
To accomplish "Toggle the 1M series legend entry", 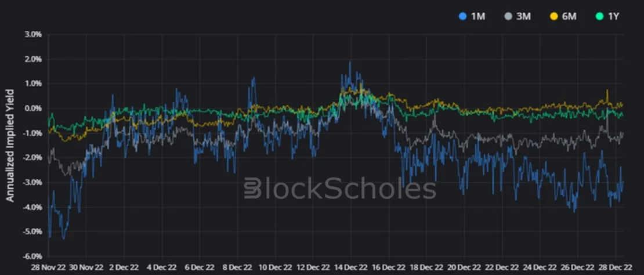I will [x=472, y=17].
